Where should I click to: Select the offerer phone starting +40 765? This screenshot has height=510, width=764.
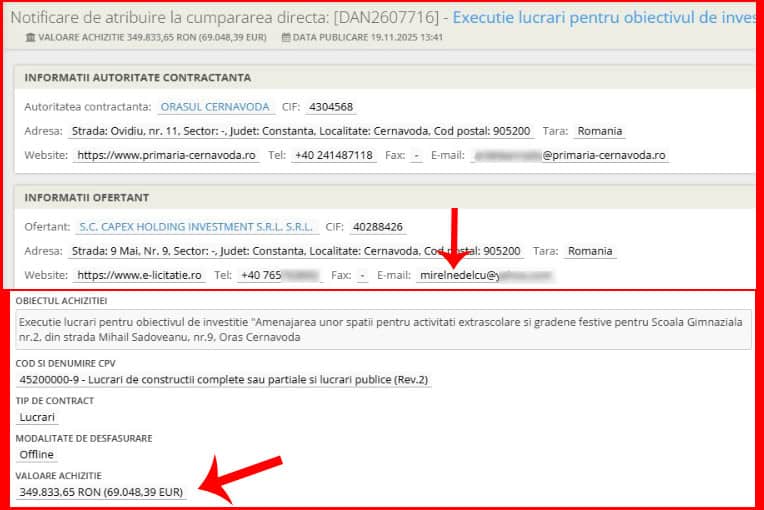280,275
